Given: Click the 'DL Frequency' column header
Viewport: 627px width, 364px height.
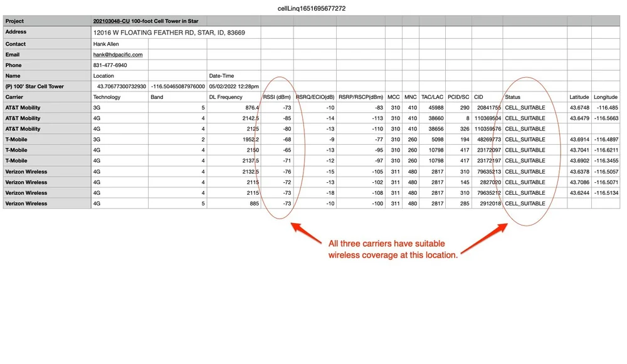Looking at the screenshot, I should click(x=226, y=97).
